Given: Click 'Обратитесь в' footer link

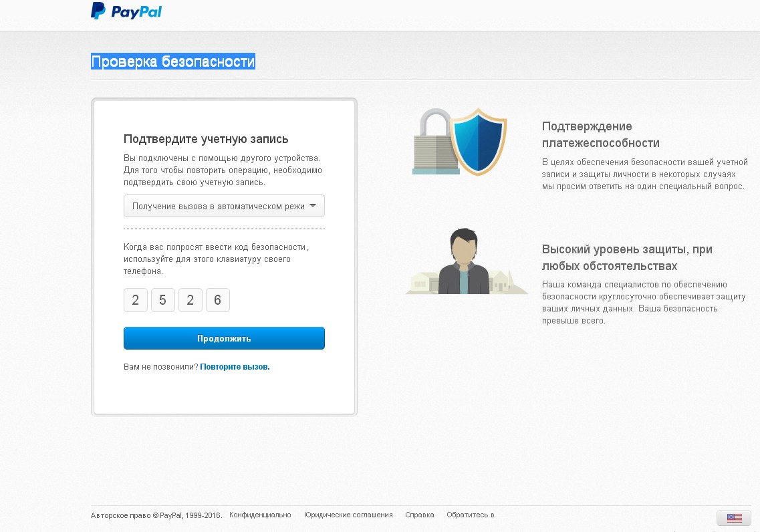Looking at the screenshot, I should [470, 515].
